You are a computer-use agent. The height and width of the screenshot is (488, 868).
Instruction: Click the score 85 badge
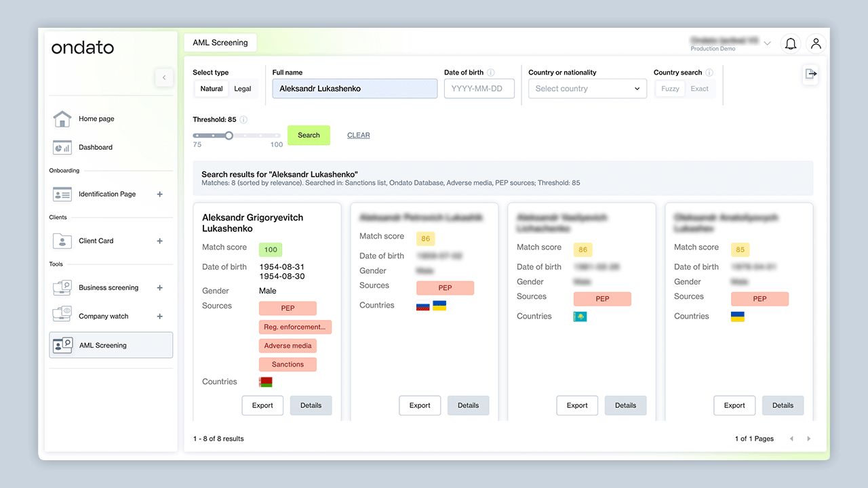(x=741, y=249)
